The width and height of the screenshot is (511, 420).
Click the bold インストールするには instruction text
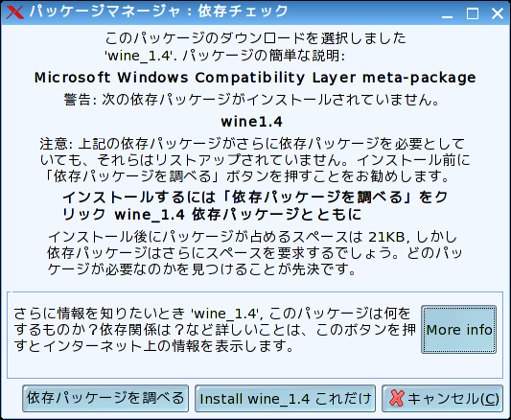point(255,205)
